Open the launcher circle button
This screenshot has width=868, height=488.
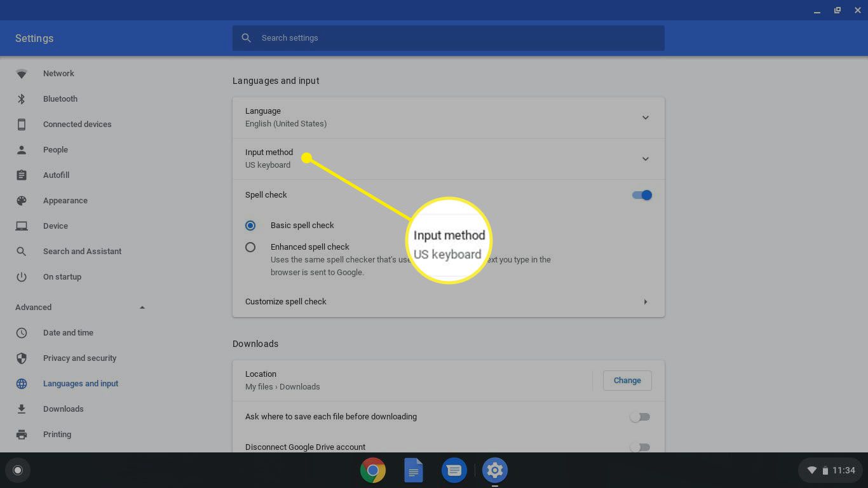tap(18, 471)
